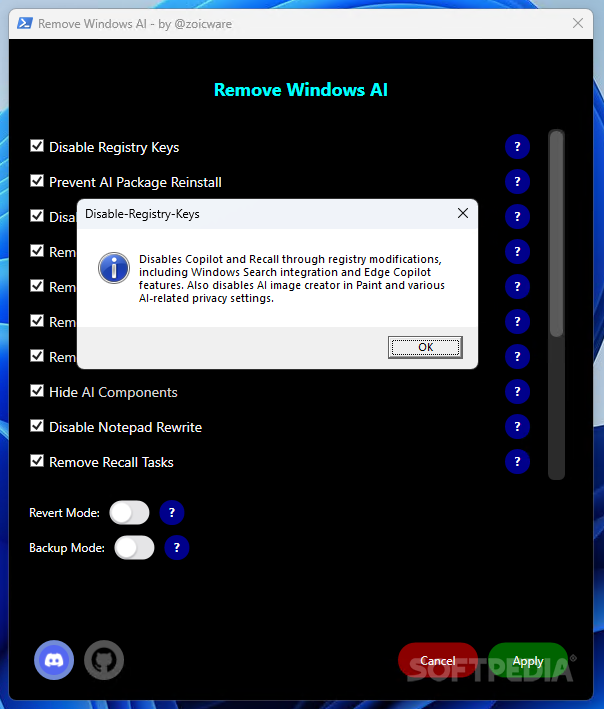Click OK in Disable-Registry-Keys dialog
Screen dimensions: 604x709
(x=425, y=347)
